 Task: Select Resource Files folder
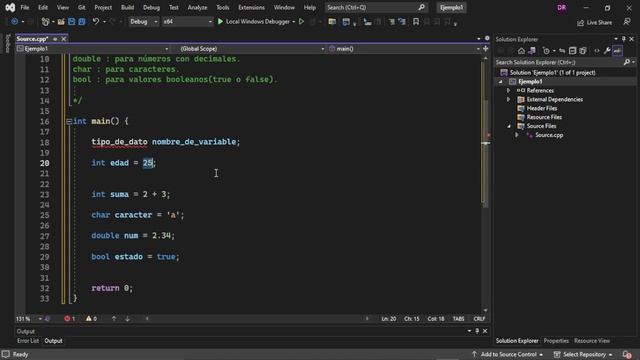click(544, 117)
